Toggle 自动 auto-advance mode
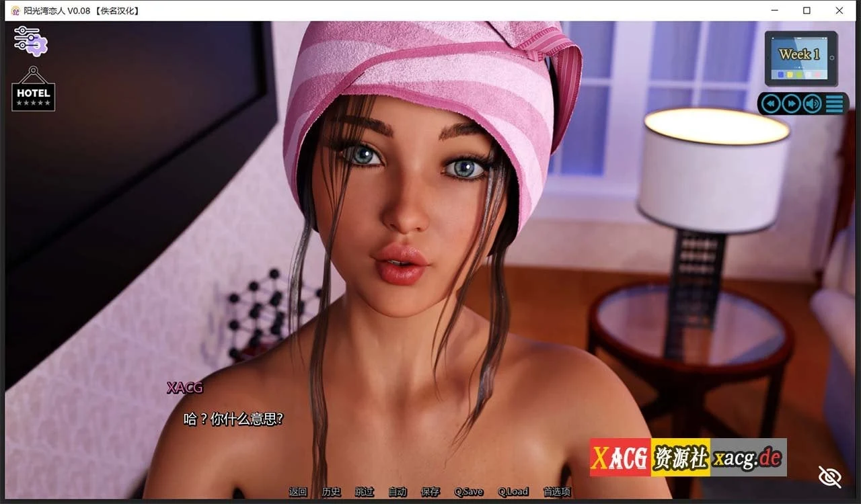Screen dimensions: 861x504 click(x=398, y=492)
